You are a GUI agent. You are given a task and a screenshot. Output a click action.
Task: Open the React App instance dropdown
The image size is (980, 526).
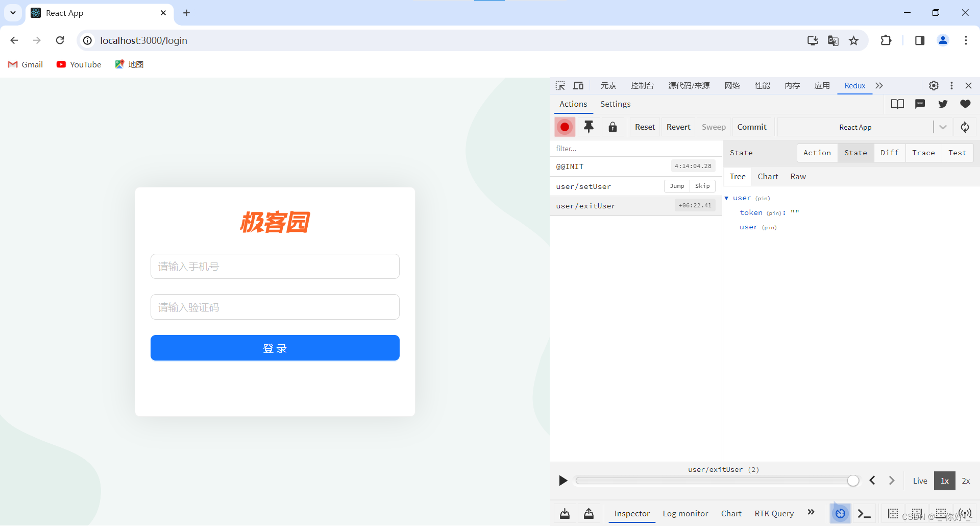coord(943,127)
